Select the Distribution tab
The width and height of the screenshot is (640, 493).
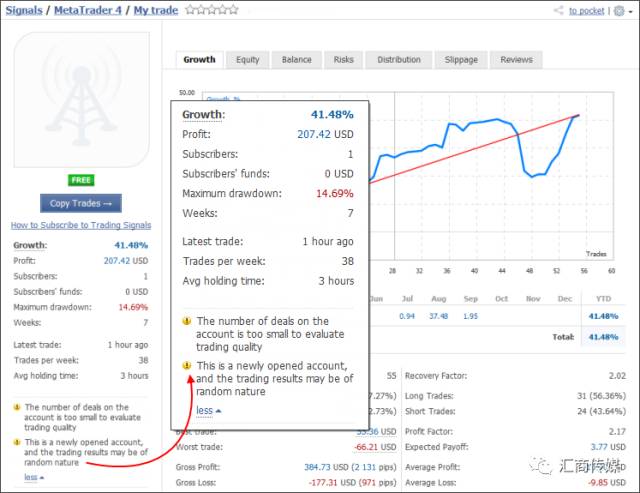click(x=399, y=60)
